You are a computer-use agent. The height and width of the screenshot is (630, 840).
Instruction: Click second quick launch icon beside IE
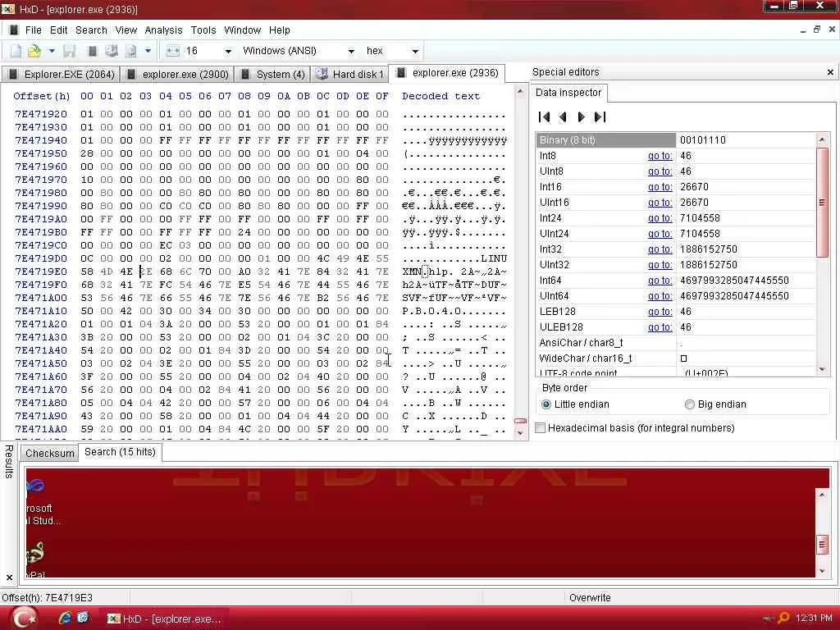click(x=83, y=619)
